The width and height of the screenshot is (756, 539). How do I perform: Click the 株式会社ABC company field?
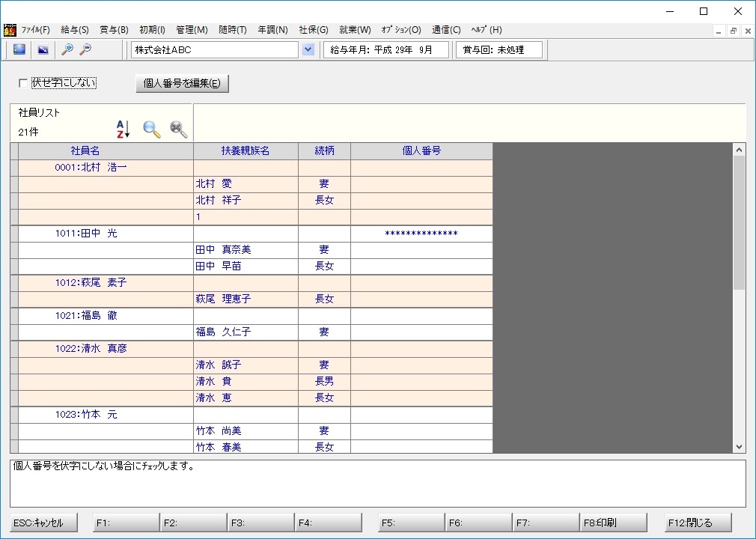215,49
